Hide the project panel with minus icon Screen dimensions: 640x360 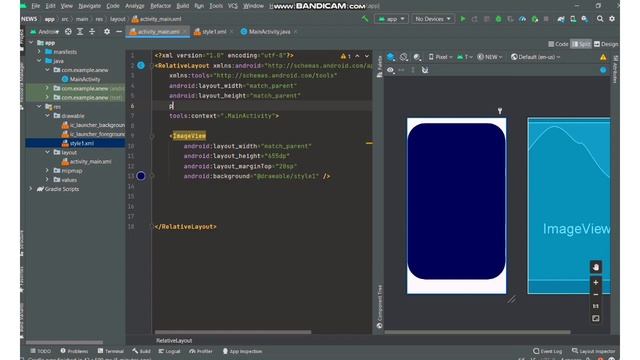pos(119,31)
